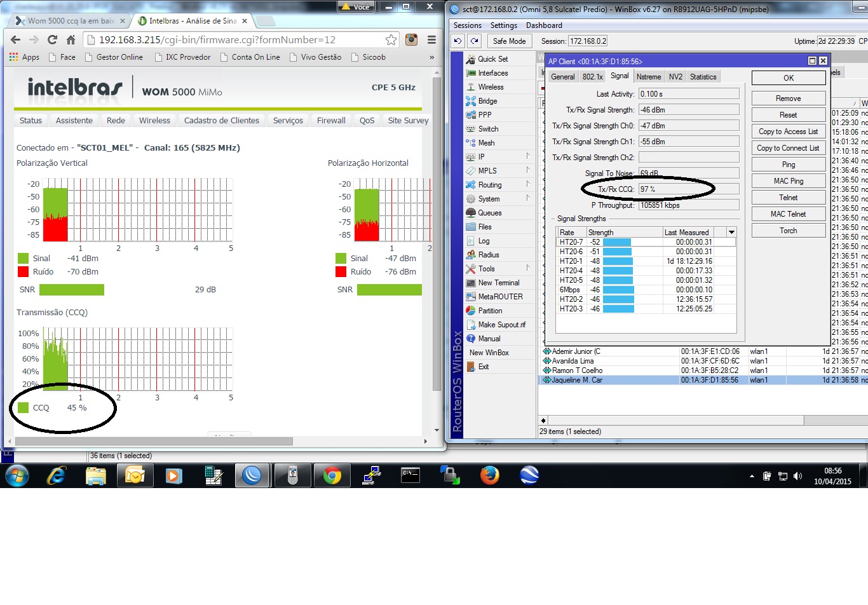Open PPP icon in WinBox sidebar
The height and width of the screenshot is (605, 868).
[x=471, y=115]
